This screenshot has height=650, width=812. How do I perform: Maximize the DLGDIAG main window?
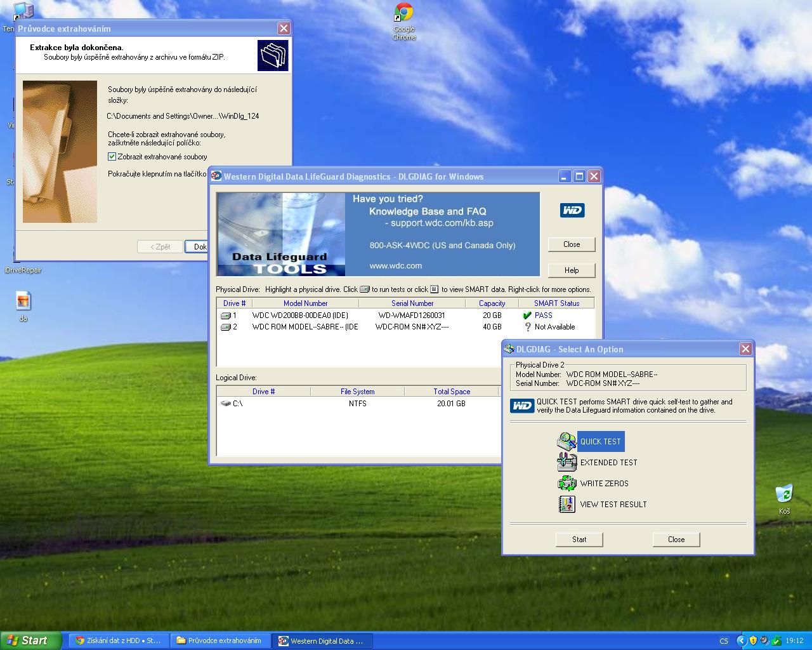tap(579, 176)
